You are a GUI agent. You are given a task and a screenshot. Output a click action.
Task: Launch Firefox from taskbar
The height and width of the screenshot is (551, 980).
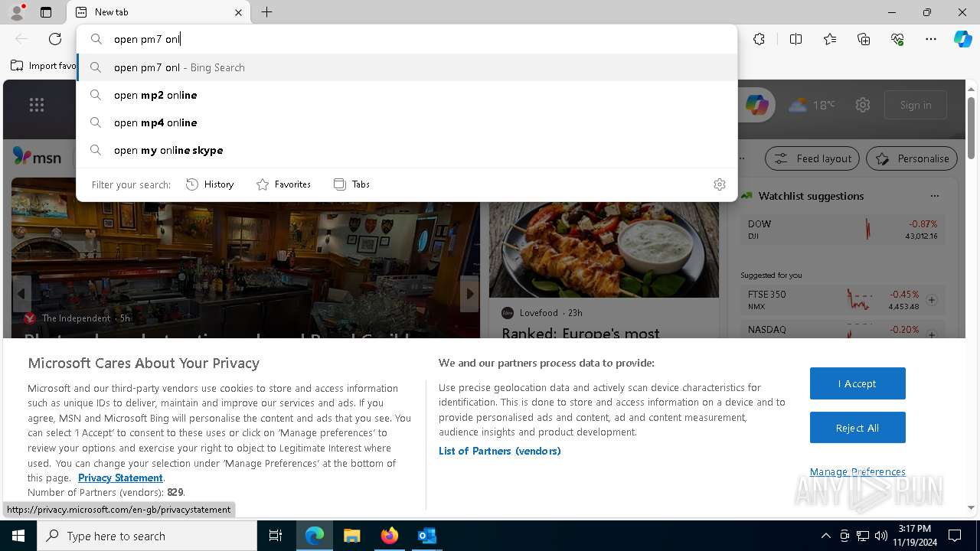click(x=389, y=536)
